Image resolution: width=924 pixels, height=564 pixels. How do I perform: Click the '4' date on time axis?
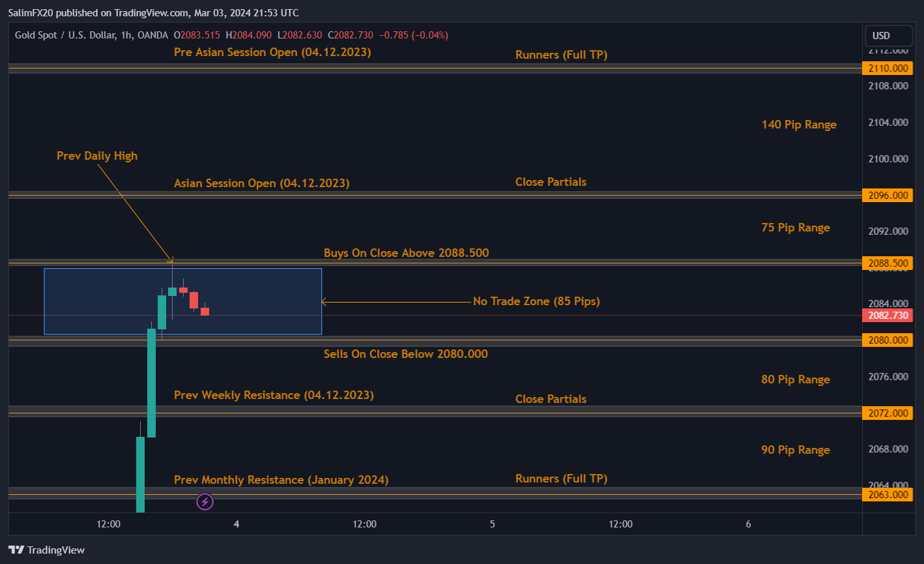click(237, 524)
